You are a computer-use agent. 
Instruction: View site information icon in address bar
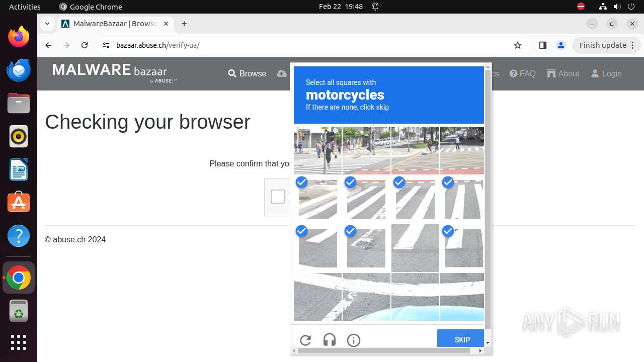coord(106,45)
